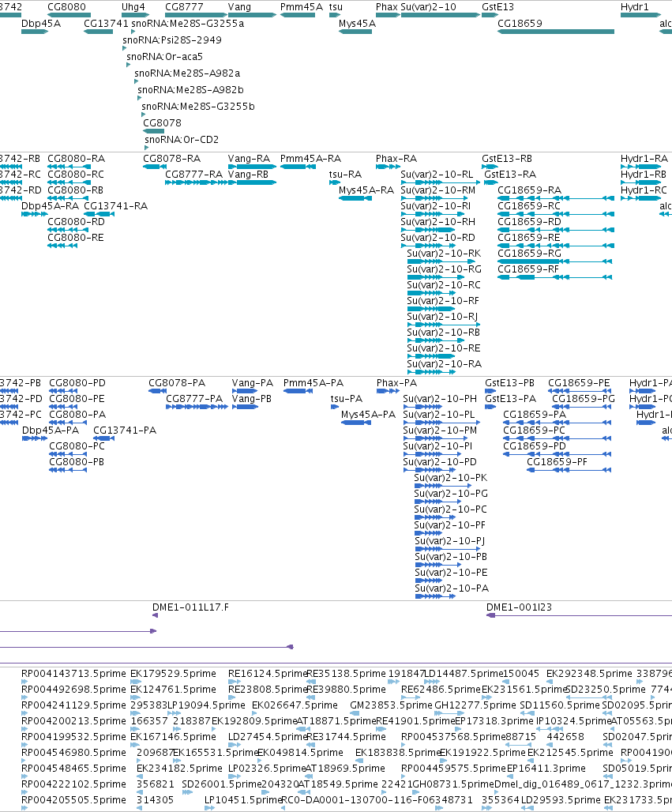Click EST RP004205505.5prime
Viewport: 672px width, 812px height.
73,799
